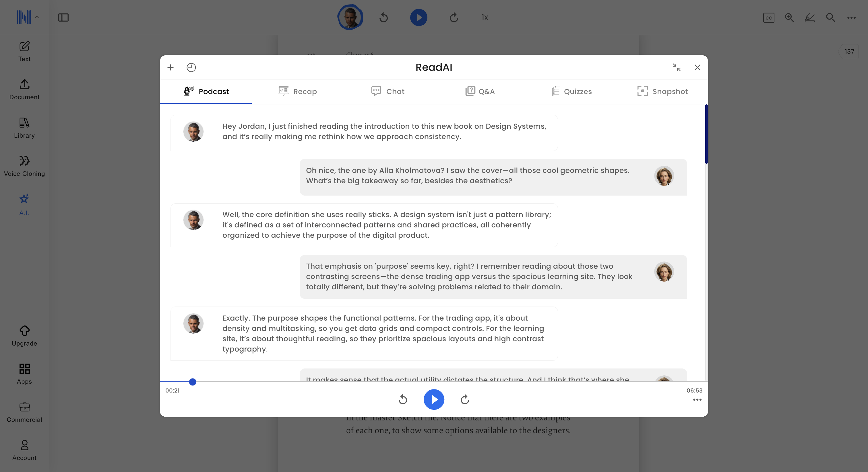Open the Account page
The height and width of the screenshot is (472, 868).
pos(24,450)
